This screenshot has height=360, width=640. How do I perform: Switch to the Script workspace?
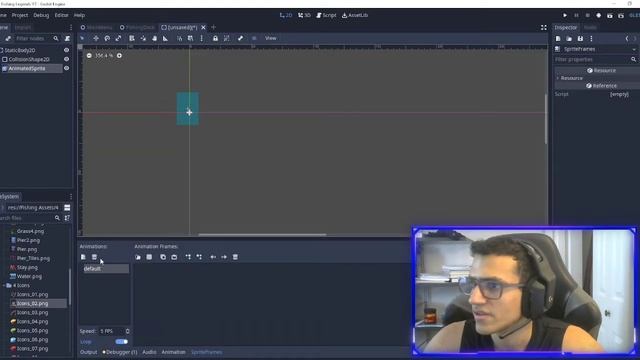[x=326, y=15]
